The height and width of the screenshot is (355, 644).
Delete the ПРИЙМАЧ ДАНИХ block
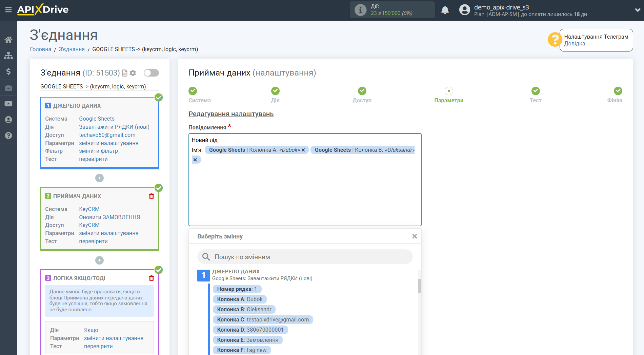click(x=152, y=196)
